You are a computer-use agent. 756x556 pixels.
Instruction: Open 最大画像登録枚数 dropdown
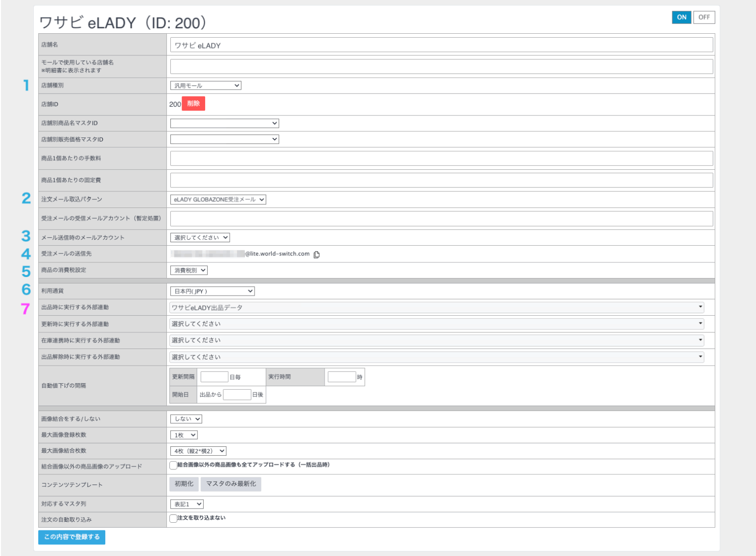click(184, 435)
